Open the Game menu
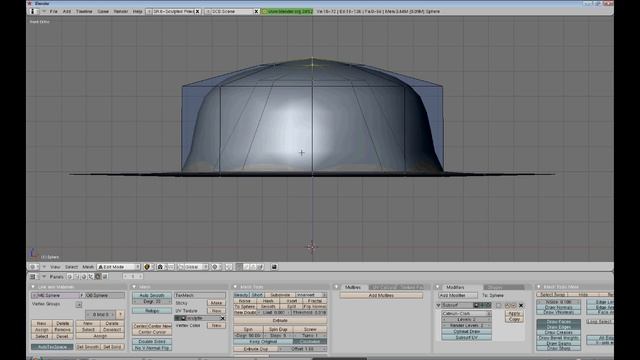This screenshot has height=360, width=640. [103, 11]
